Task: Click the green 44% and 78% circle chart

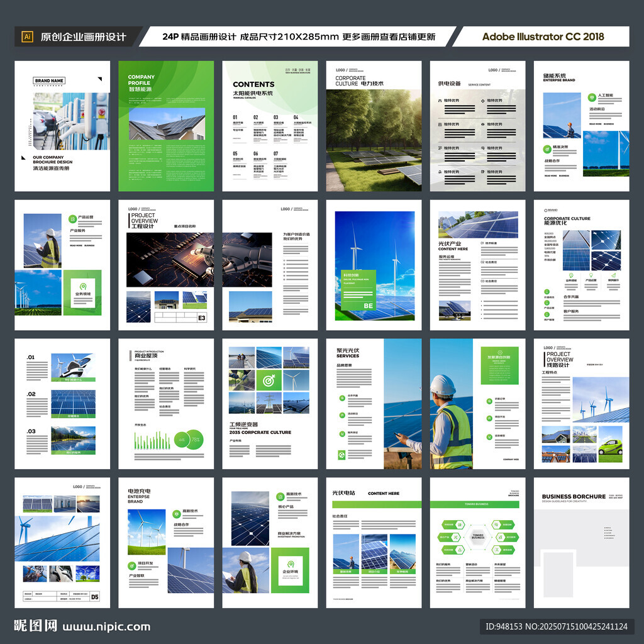Action: (x=189, y=440)
